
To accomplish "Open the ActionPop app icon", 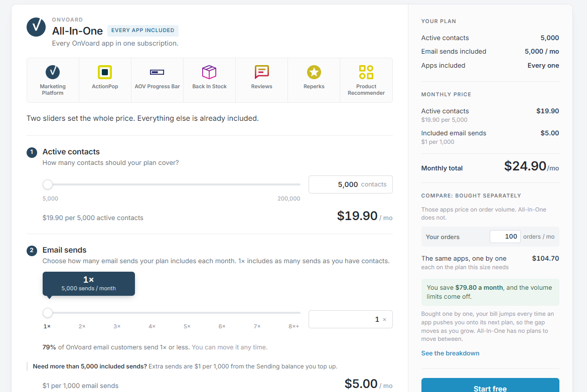I will point(105,72).
